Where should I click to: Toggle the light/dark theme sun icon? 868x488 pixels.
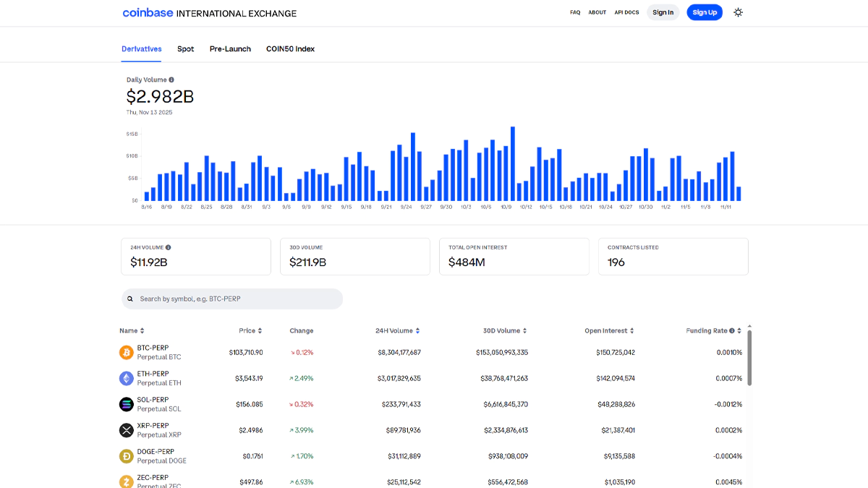click(738, 12)
